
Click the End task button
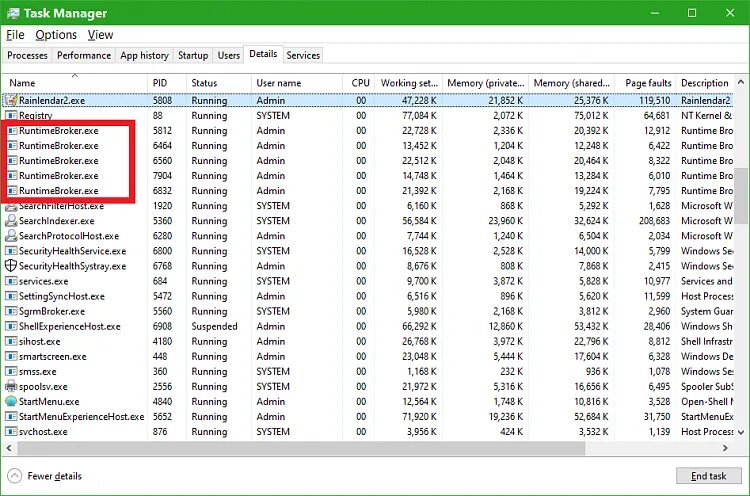click(708, 476)
